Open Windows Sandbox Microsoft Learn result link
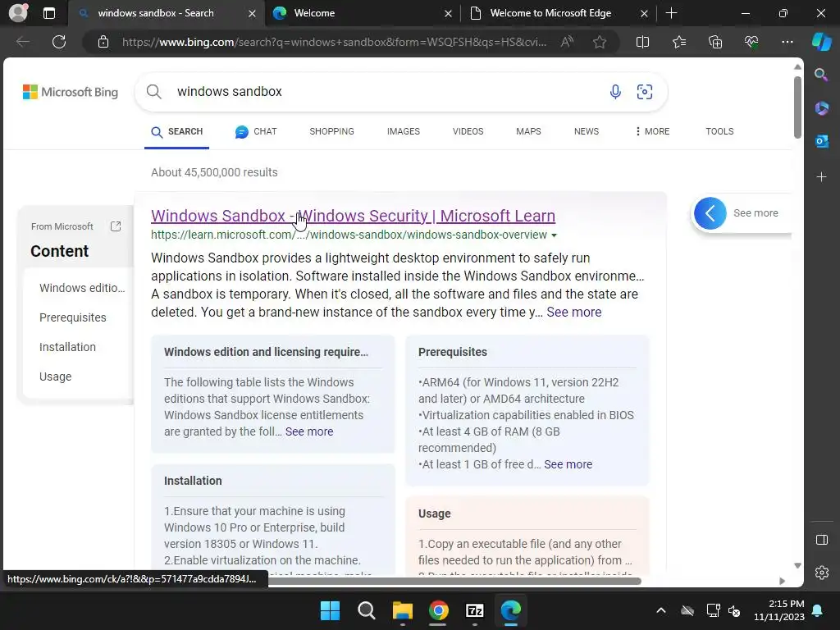The height and width of the screenshot is (630, 840). [353, 216]
